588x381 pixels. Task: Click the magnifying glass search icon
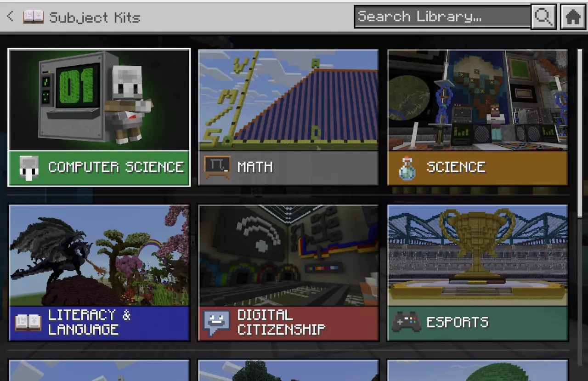pyautogui.click(x=543, y=17)
